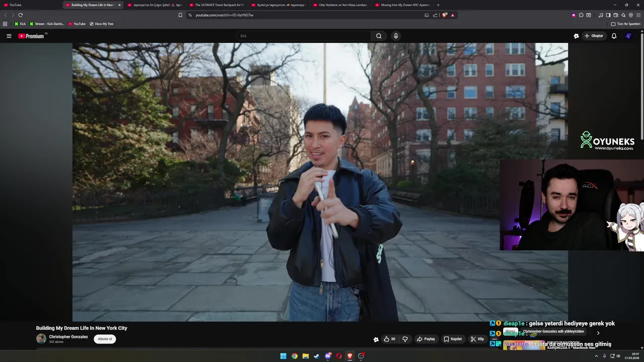Viewport: 644px width, 362px height.
Task: Open the Christopher Gonzalez channel avatar
Action: pos(41,339)
